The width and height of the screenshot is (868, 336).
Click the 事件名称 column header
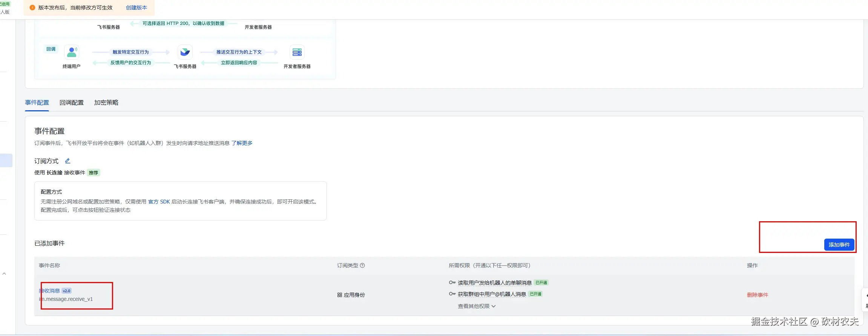pos(49,265)
